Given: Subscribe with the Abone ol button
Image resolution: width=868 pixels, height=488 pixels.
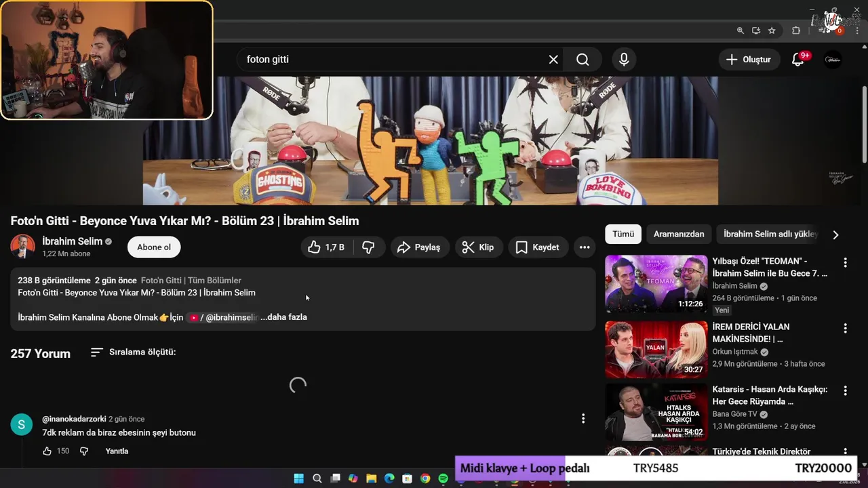Looking at the screenshot, I should (154, 247).
